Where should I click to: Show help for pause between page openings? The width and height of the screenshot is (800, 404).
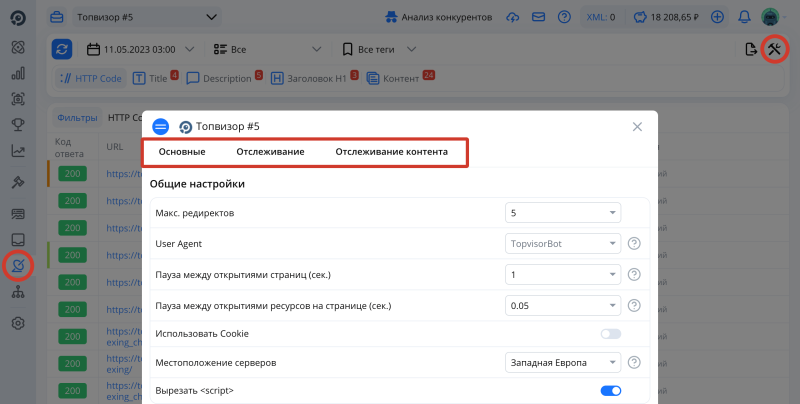coord(634,275)
